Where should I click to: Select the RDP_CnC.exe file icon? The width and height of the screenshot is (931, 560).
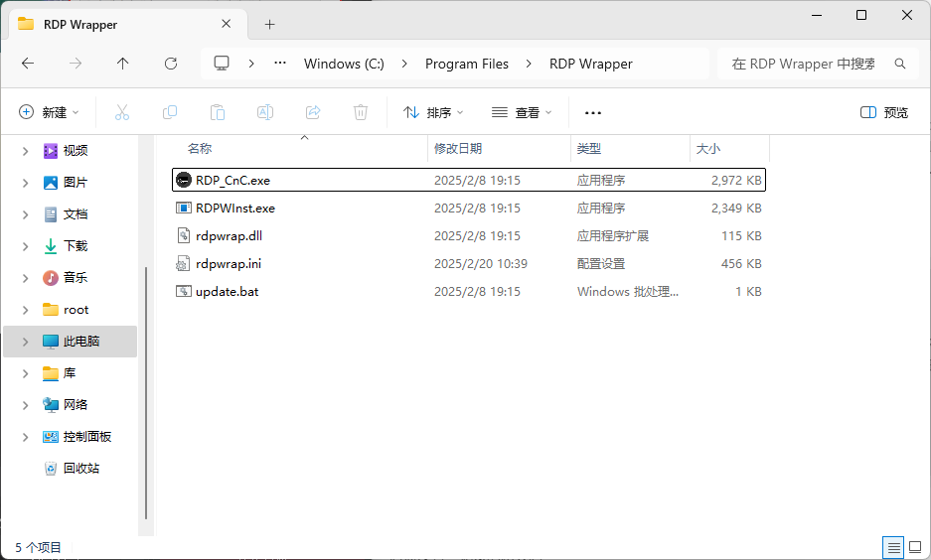pos(184,180)
